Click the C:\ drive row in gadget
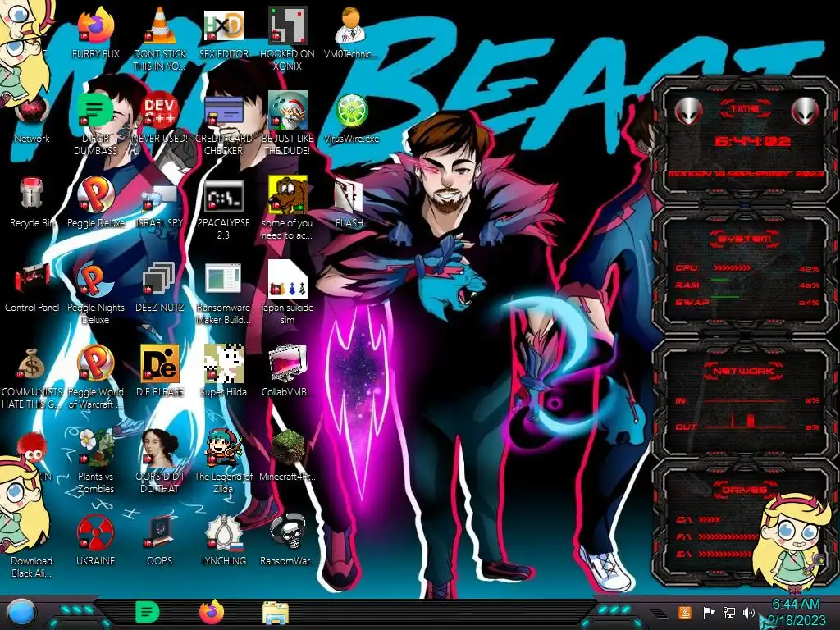This screenshot has width=840, height=630. pos(699,519)
